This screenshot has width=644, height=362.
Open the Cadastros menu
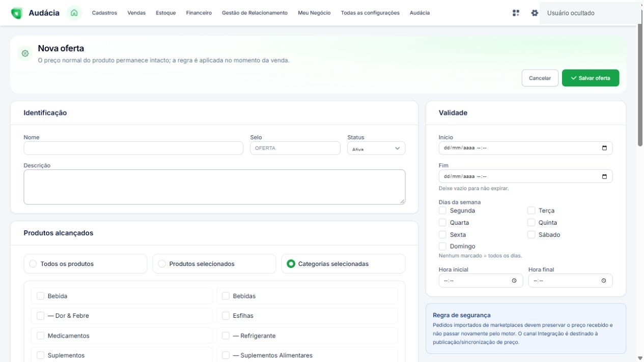(x=104, y=13)
